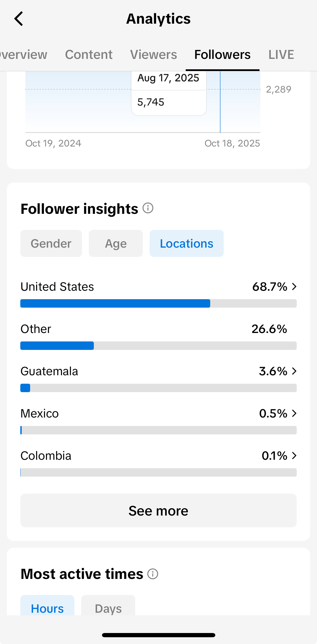Click the Other locations progress bar
The height and width of the screenshot is (644, 317).
(x=158, y=346)
